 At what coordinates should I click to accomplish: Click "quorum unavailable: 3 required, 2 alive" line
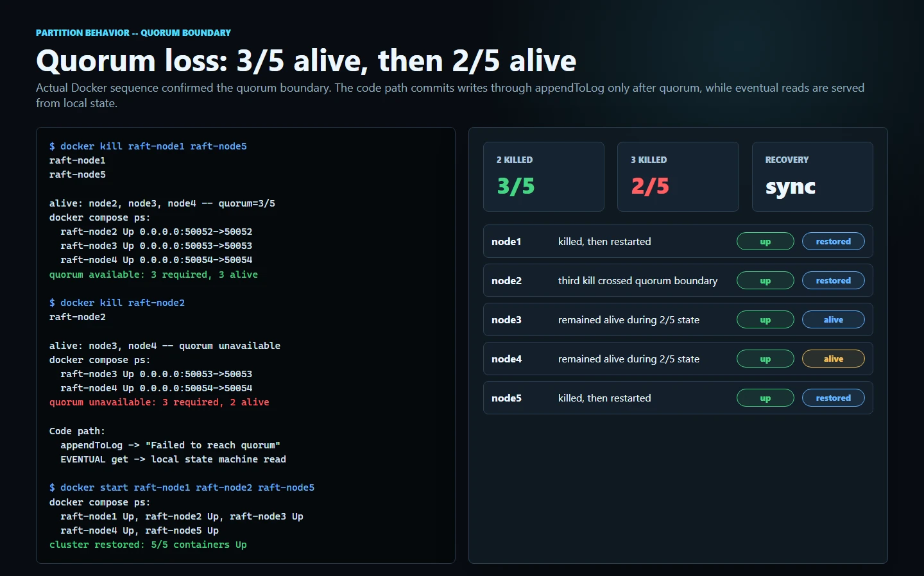point(159,402)
